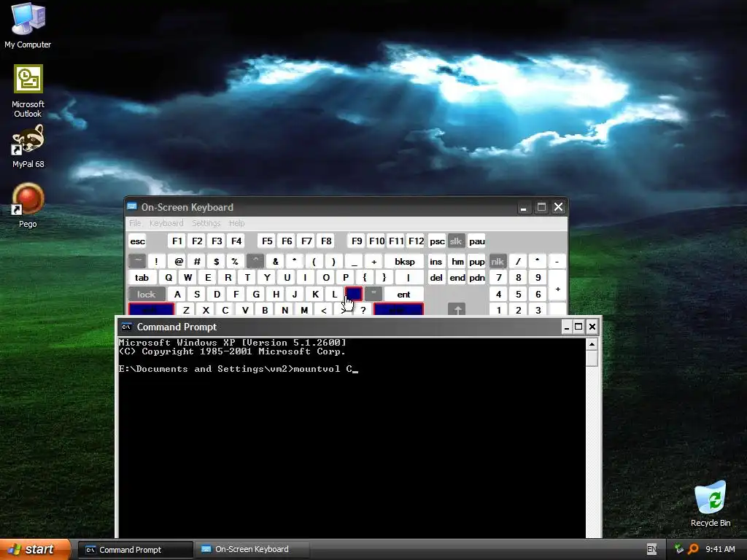Click the ins insert key
The height and width of the screenshot is (560, 747).
click(x=436, y=262)
